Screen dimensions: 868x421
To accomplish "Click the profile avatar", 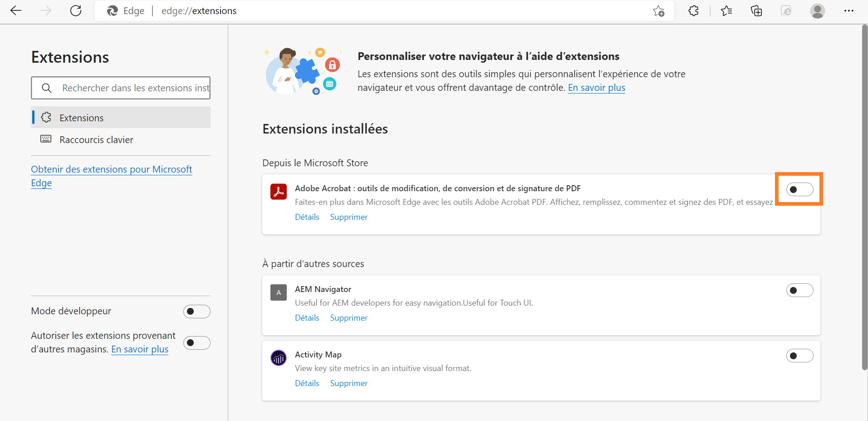I will (x=818, y=10).
